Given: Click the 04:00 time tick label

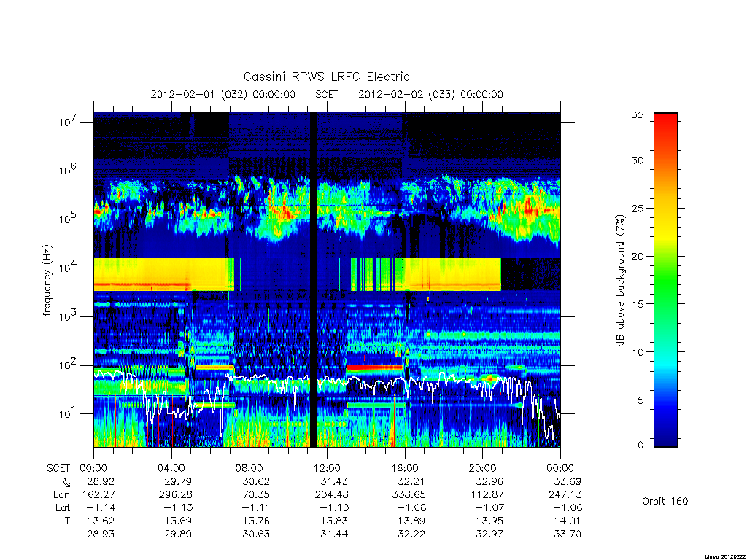Looking at the screenshot, I should pyautogui.click(x=171, y=468).
